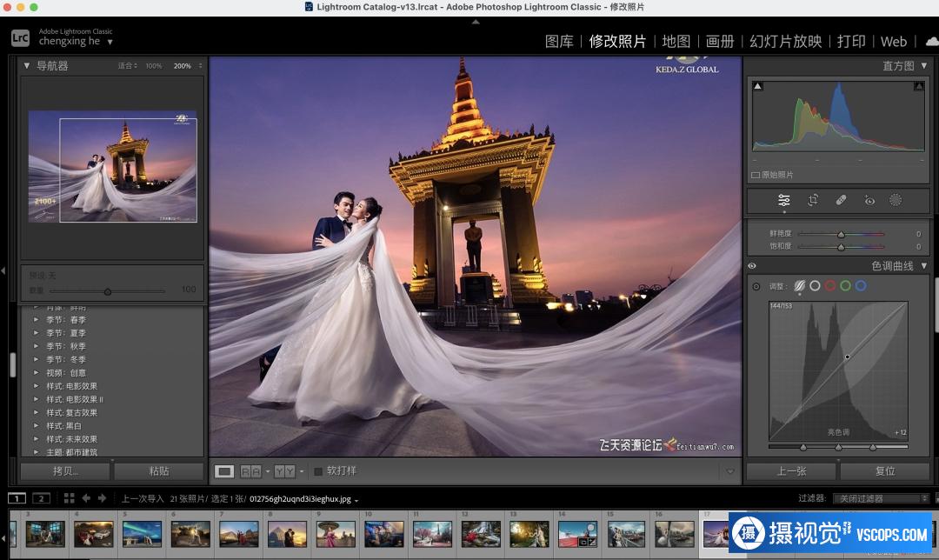Open the filename source dropdown in filmstrip
Screen dimensions: 939x560
point(356,500)
